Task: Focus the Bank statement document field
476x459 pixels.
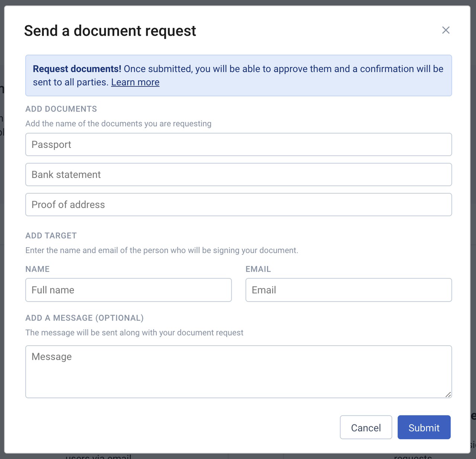Action: pyautogui.click(x=238, y=175)
